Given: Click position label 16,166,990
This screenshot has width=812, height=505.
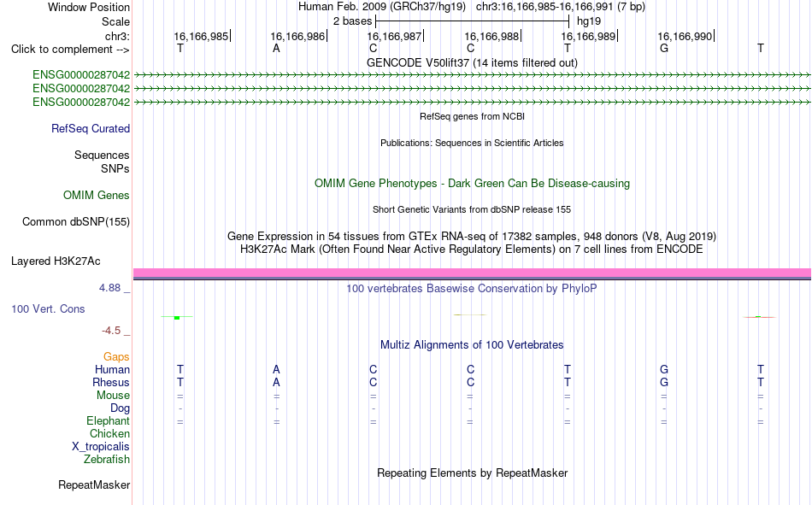Looking at the screenshot, I should pyautogui.click(x=685, y=36).
